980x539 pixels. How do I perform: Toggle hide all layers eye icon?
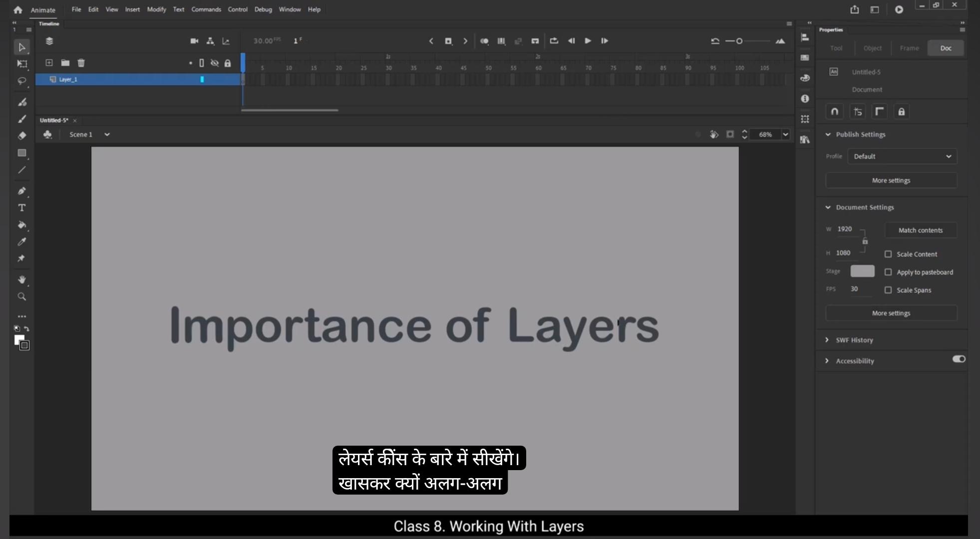click(x=215, y=63)
